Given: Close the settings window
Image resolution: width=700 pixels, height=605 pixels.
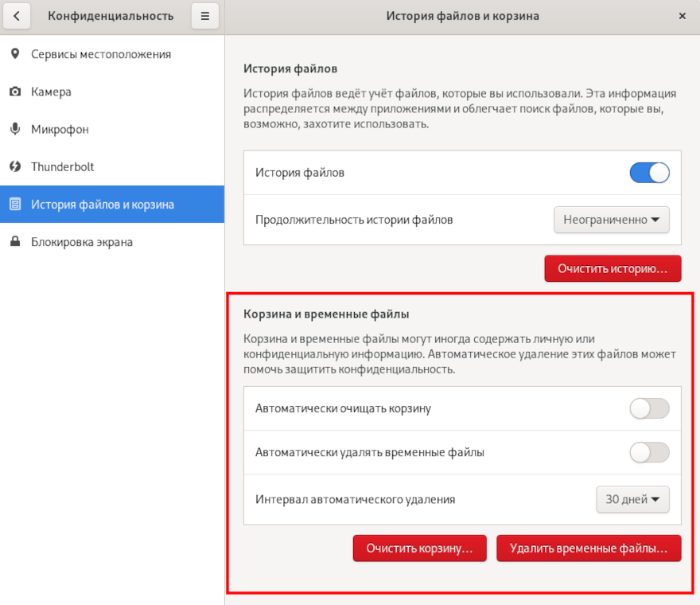Looking at the screenshot, I should (x=682, y=16).
